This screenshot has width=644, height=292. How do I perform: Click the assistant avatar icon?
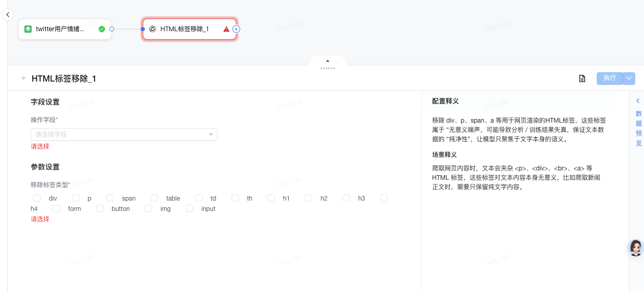tap(635, 248)
